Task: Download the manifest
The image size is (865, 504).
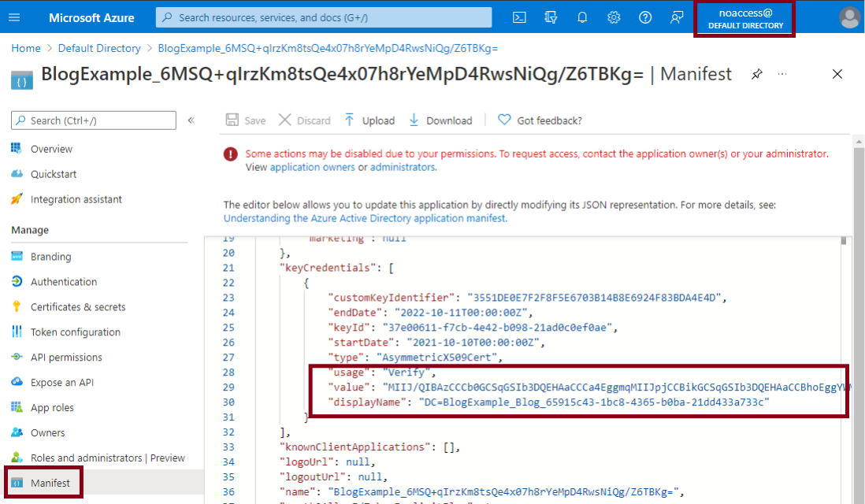Action: pyautogui.click(x=441, y=120)
